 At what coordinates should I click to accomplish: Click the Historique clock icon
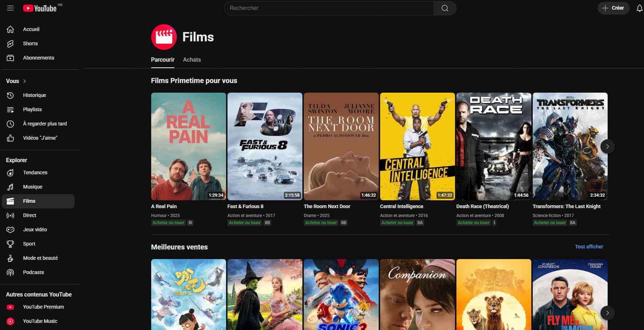10,95
